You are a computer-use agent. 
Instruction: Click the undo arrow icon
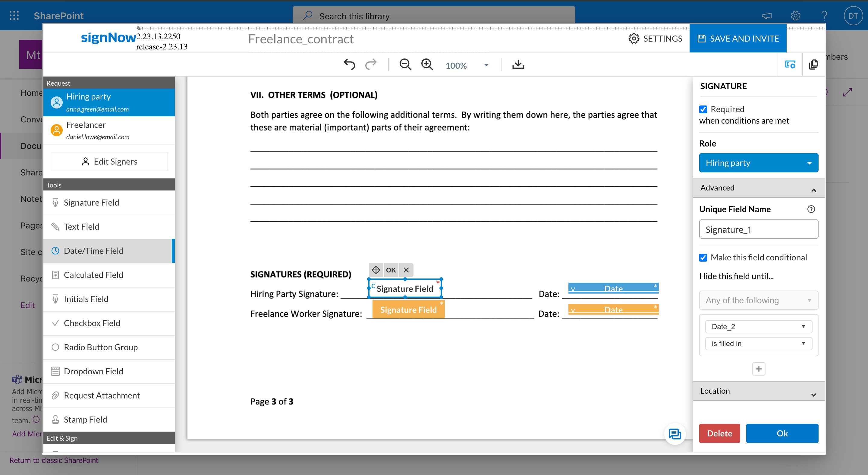pyautogui.click(x=349, y=64)
